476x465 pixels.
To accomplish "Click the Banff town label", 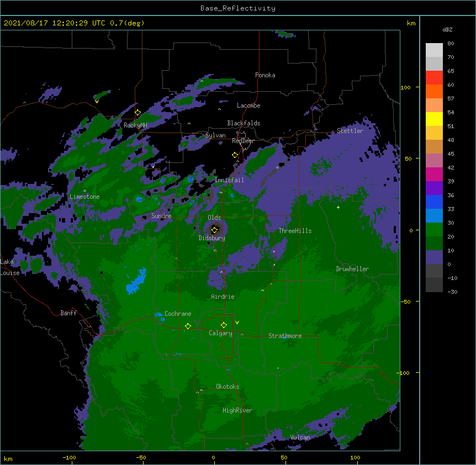I will pos(68,313).
